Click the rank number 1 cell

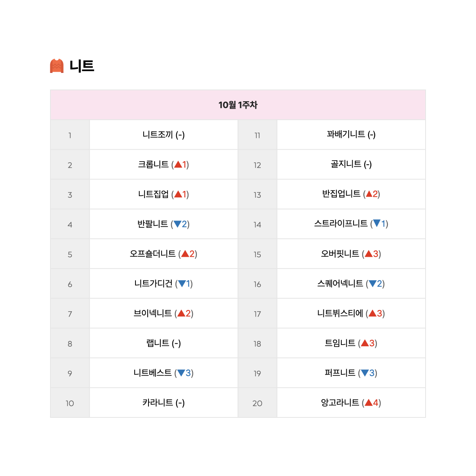pyautogui.click(x=70, y=135)
